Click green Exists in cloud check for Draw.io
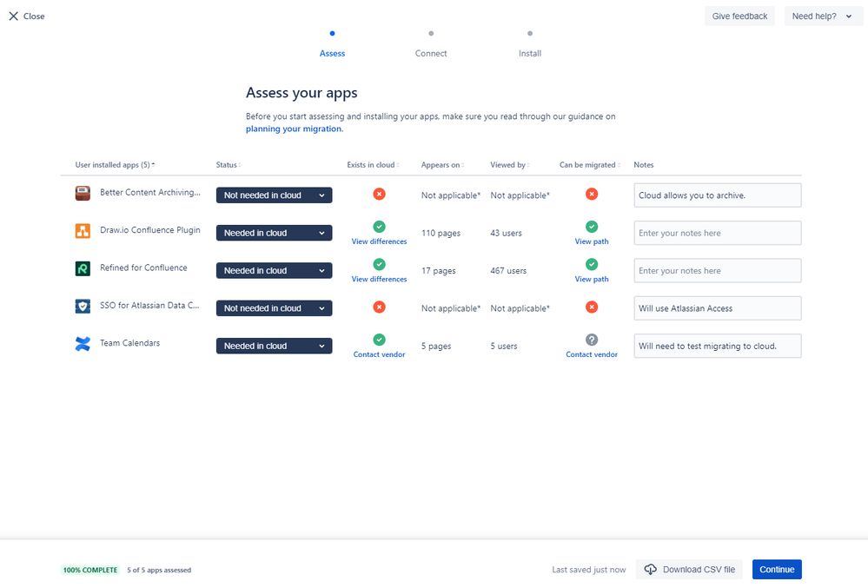868x588 pixels. [x=379, y=226]
